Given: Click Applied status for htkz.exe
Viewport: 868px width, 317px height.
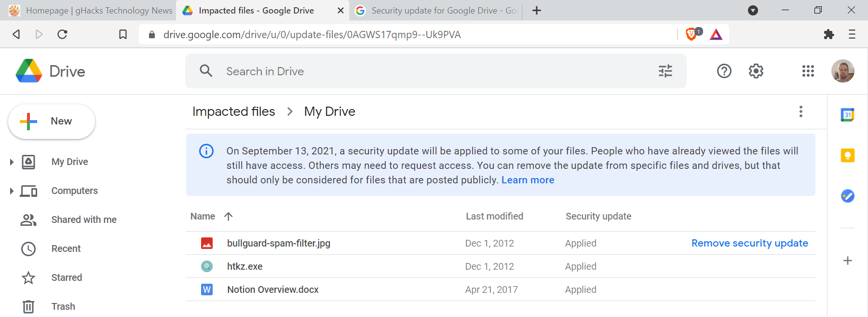Looking at the screenshot, I should click(581, 266).
